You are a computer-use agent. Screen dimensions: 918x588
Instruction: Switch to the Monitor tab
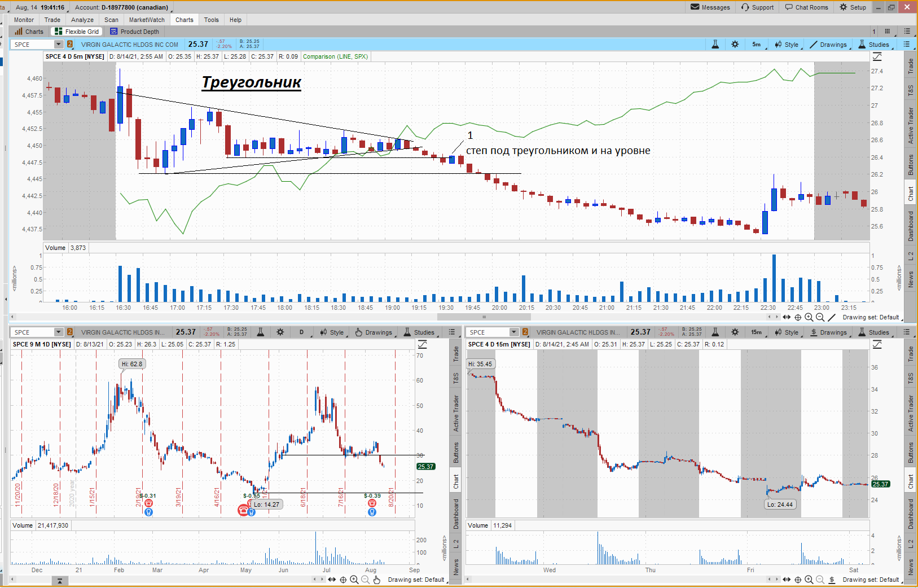point(24,20)
